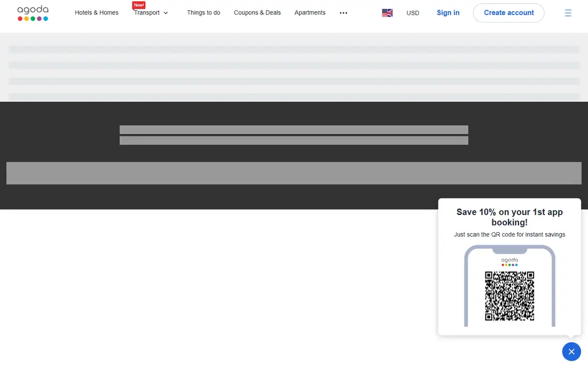This screenshot has width=588, height=368.
Task: Click the small Agoda logo above the QR code
Action: click(x=509, y=262)
